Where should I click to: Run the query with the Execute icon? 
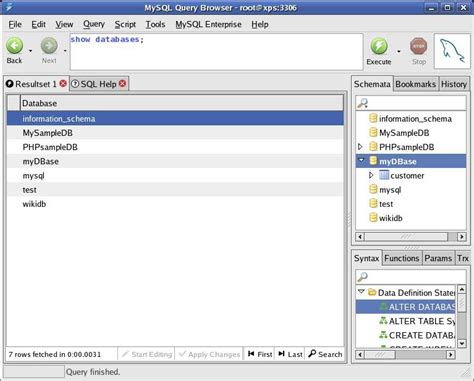coord(379,46)
